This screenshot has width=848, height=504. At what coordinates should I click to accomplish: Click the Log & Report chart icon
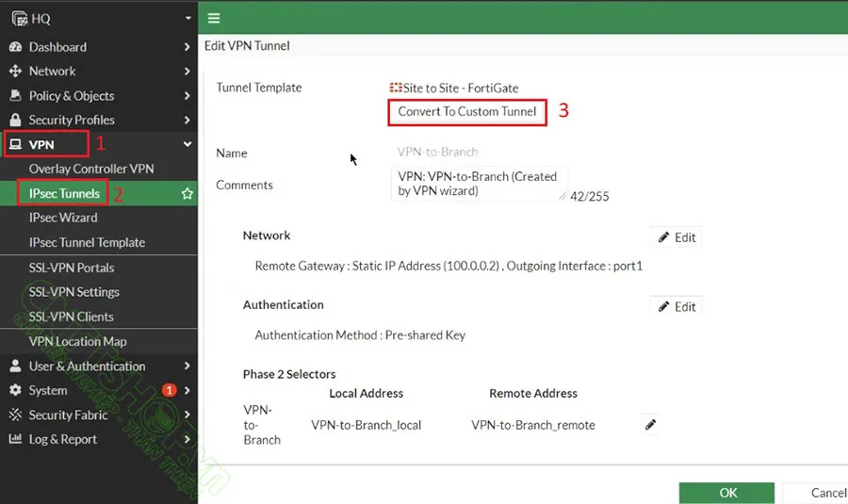pos(16,439)
